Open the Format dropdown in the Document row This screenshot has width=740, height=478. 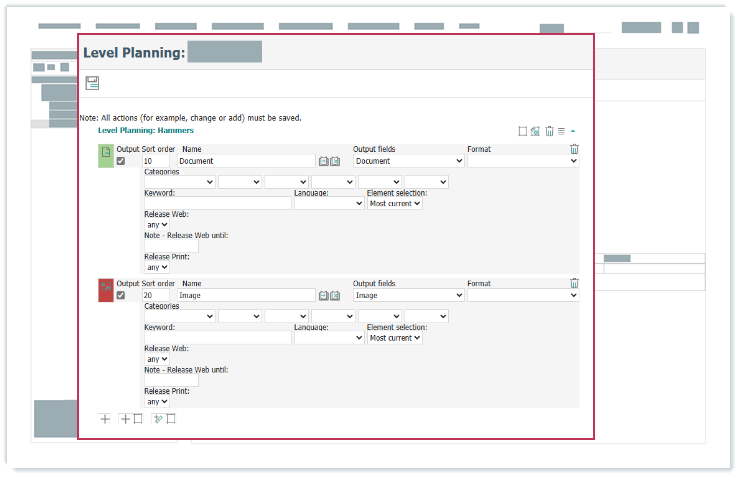pos(522,161)
